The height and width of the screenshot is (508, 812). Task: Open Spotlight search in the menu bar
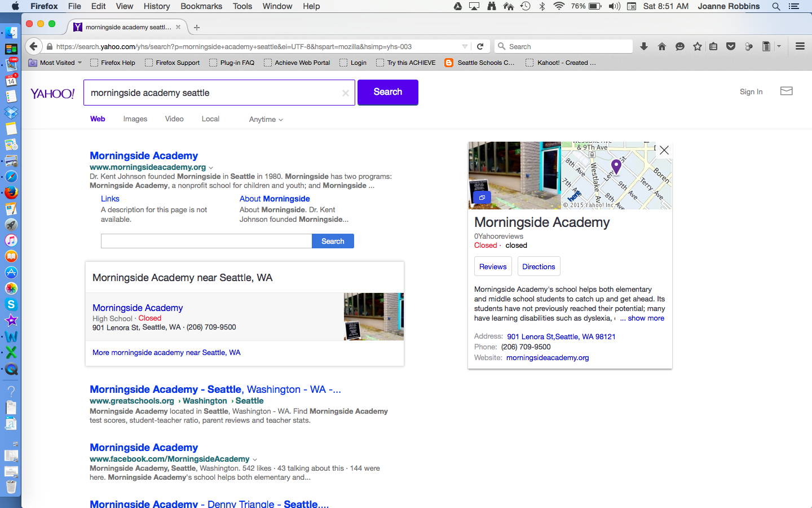pyautogui.click(x=776, y=6)
